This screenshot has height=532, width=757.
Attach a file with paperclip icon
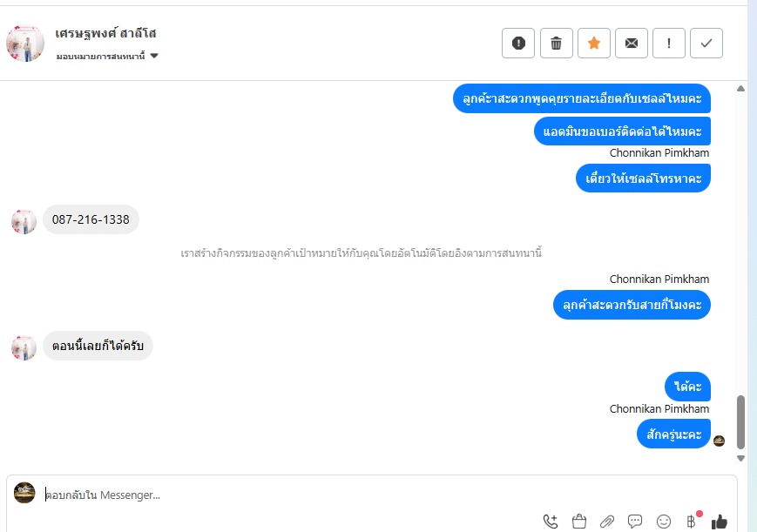point(607,522)
